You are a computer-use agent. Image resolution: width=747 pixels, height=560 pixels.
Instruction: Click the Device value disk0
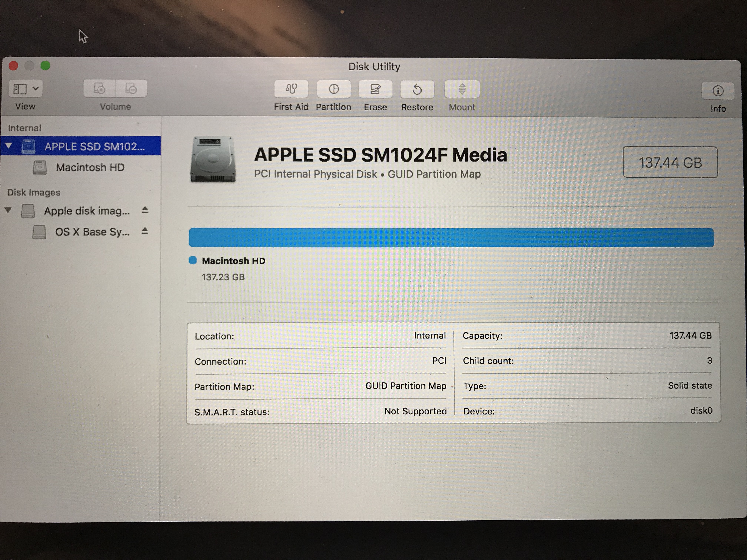(x=701, y=410)
